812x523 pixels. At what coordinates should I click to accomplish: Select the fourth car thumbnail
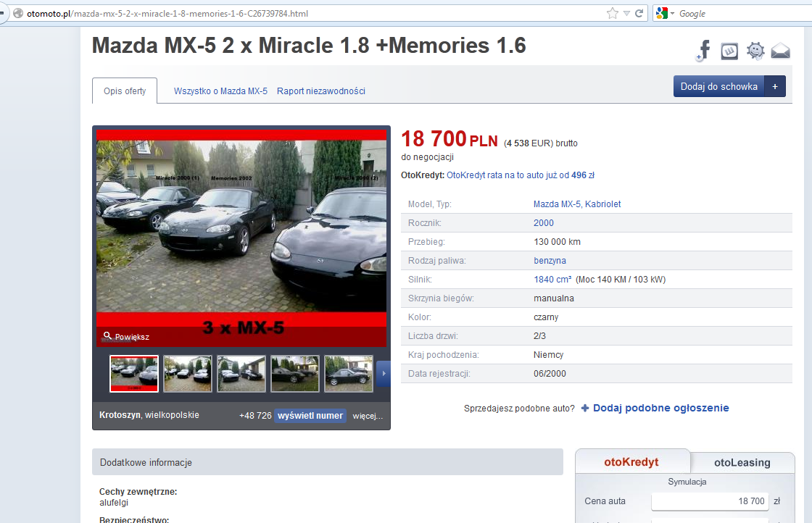tap(295, 374)
